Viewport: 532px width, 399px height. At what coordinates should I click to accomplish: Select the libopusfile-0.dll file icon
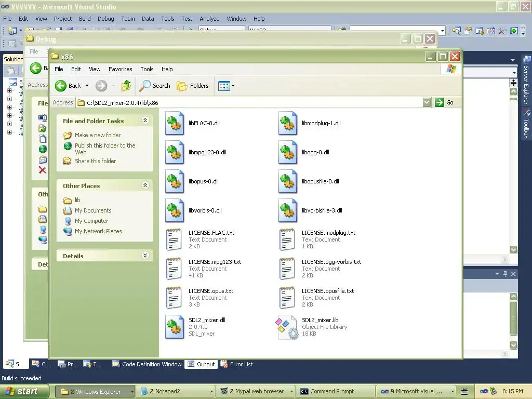pyautogui.click(x=288, y=182)
